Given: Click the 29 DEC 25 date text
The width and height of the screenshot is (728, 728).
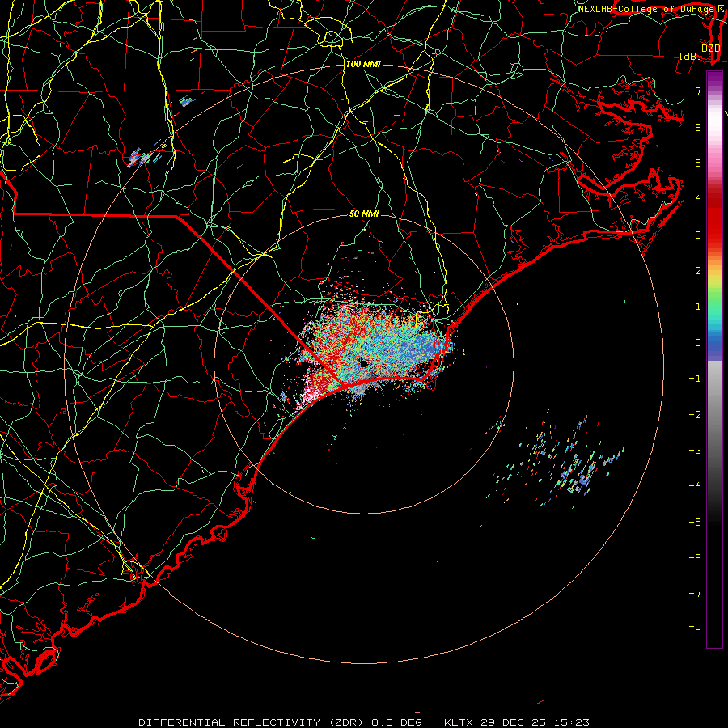Looking at the screenshot, I should (x=513, y=722).
